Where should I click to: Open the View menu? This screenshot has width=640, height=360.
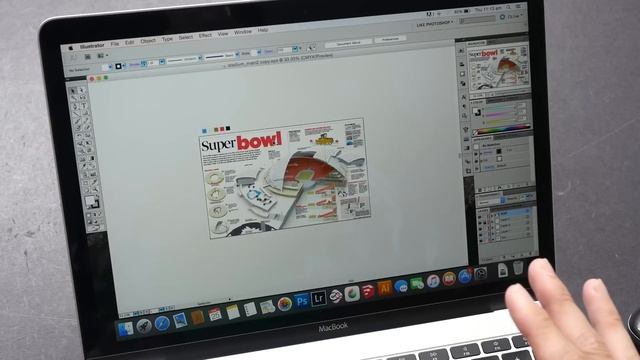[x=223, y=34]
